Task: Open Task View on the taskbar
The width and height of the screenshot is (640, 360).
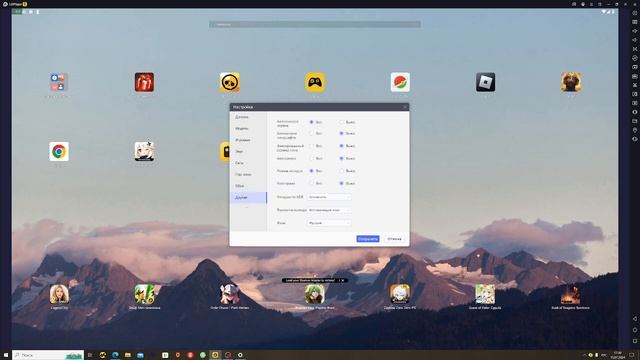Action: pos(90,355)
